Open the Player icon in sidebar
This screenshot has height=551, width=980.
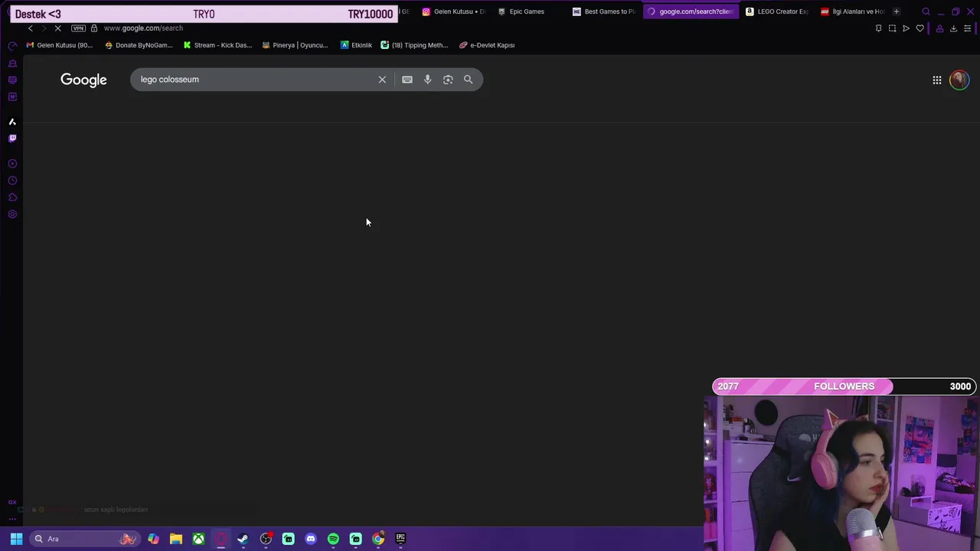[x=12, y=164]
